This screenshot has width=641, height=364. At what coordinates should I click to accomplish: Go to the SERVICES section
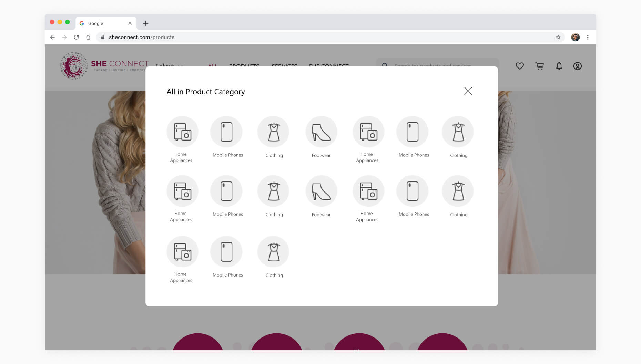coord(285,66)
